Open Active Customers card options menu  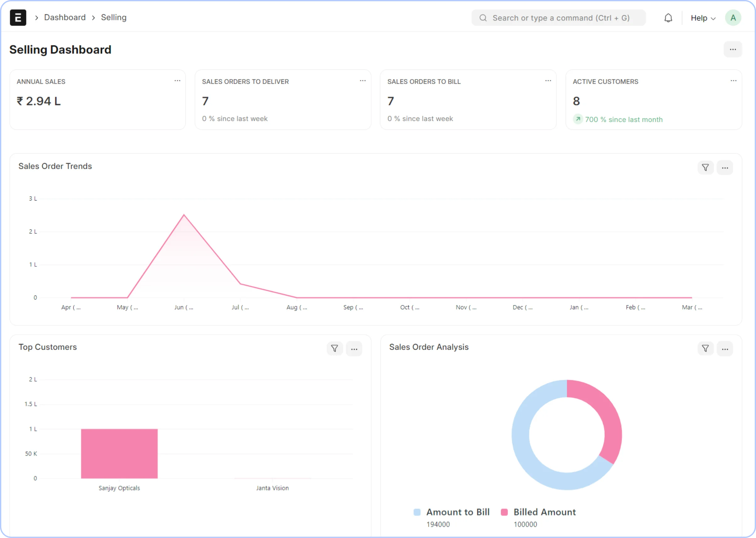click(x=733, y=81)
